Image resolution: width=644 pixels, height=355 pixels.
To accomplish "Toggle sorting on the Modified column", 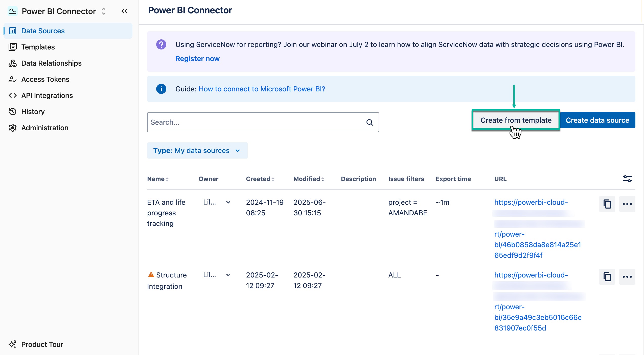I will tap(308, 179).
